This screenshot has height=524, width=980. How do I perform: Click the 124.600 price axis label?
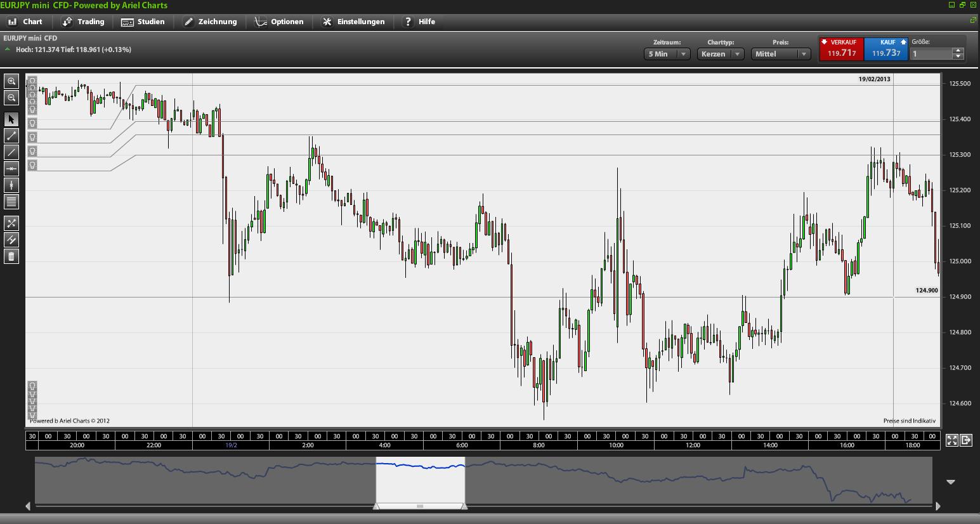tap(960, 403)
